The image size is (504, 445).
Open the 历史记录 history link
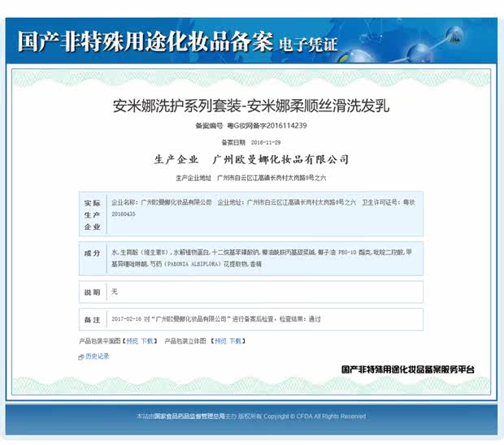click(97, 356)
